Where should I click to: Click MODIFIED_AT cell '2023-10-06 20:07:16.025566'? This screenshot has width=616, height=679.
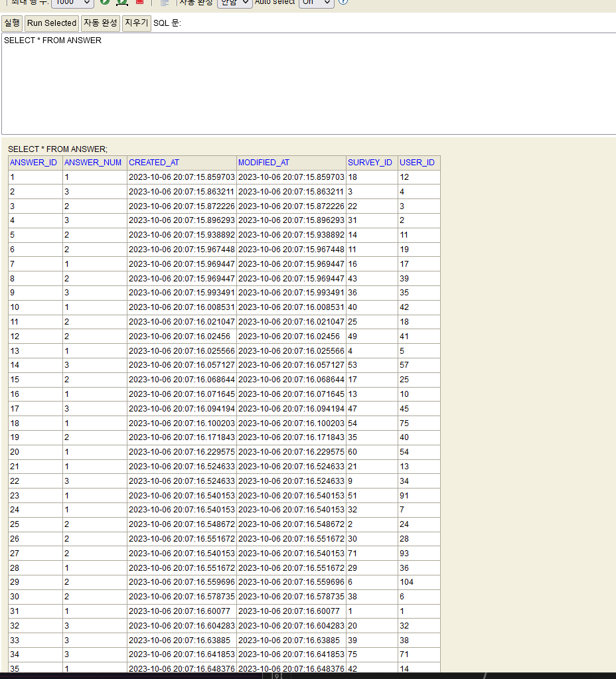291,350
